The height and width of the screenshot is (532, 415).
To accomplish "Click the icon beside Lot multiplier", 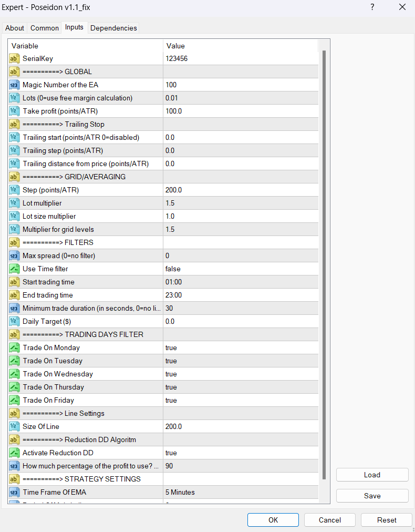I will point(15,203).
